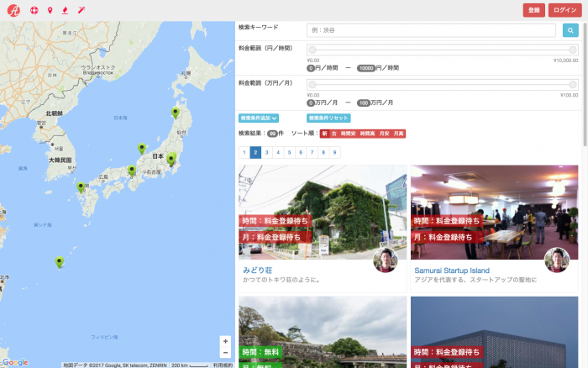Click the Osaka castle listing photo
This screenshot has height=368, width=588.
[323, 333]
